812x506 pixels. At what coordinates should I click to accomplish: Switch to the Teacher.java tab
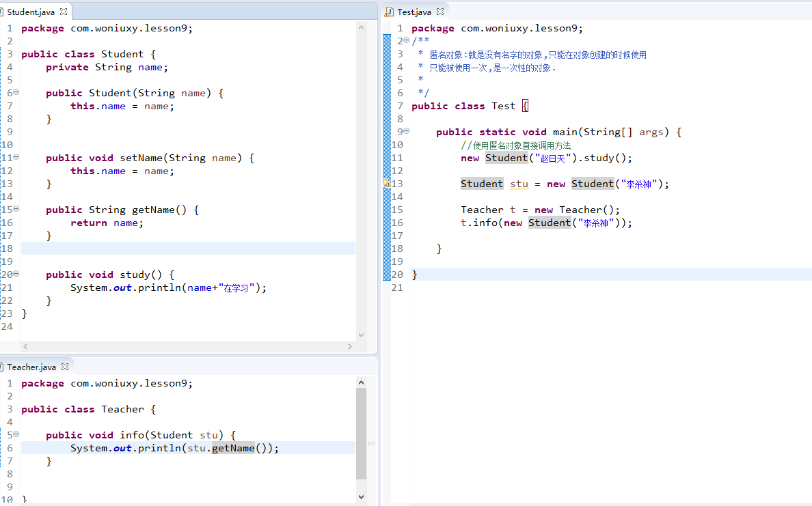pyautogui.click(x=31, y=367)
